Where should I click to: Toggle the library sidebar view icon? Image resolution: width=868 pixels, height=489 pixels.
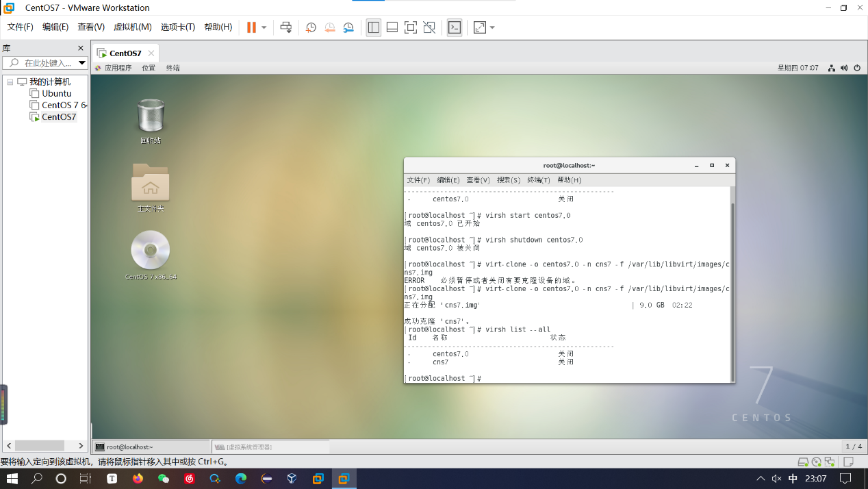373,27
